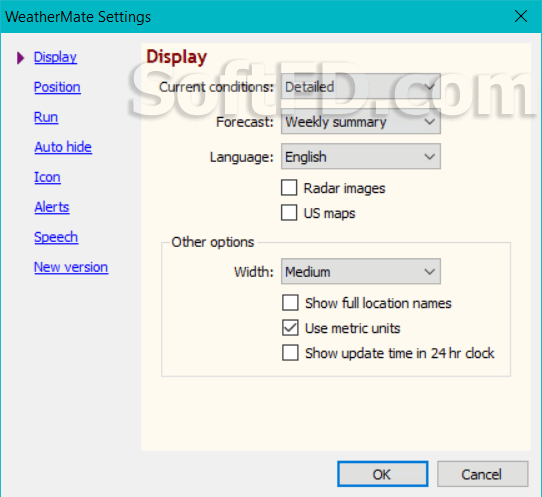
Task: Go to Position settings
Action: point(57,87)
